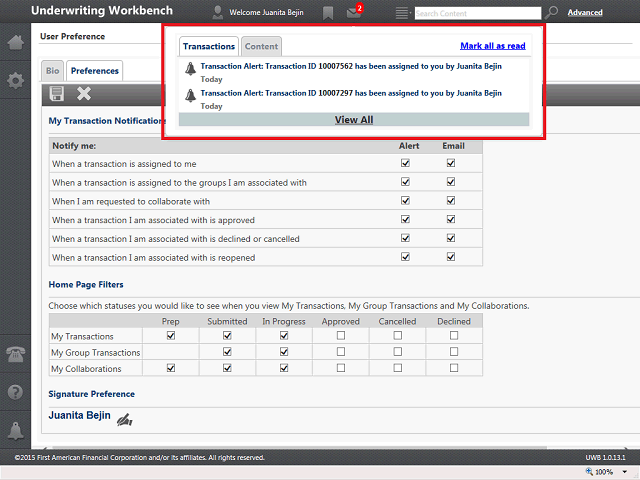Open the 100% zoom level dropdown arrow

coord(624,472)
